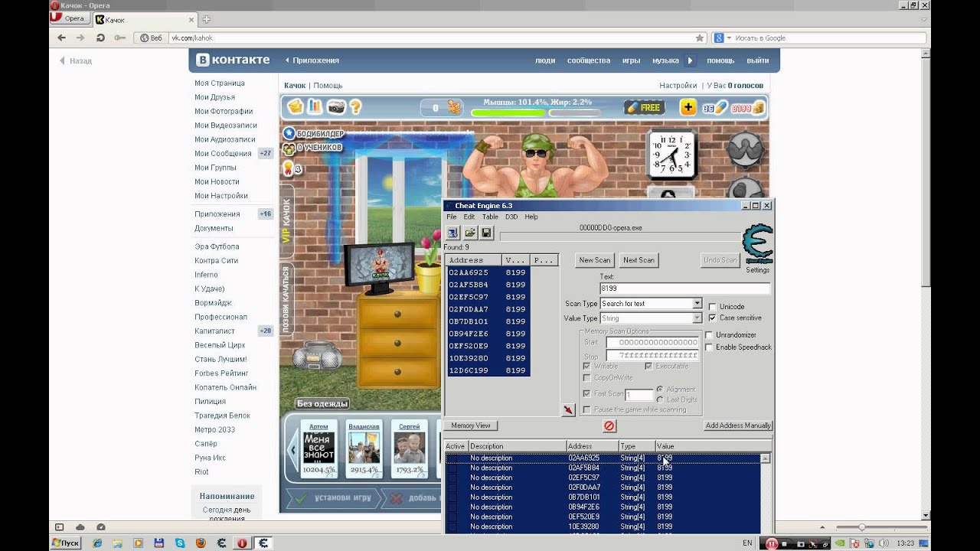This screenshot has height=551, width=980.
Task: Open the Windows Start (Пуск) button
Action: coord(66,543)
